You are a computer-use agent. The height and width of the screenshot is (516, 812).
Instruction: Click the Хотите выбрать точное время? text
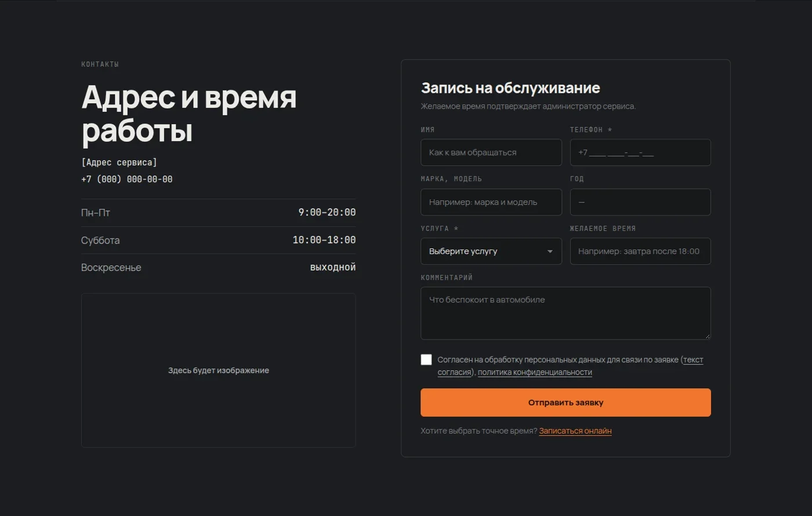coord(479,431)
